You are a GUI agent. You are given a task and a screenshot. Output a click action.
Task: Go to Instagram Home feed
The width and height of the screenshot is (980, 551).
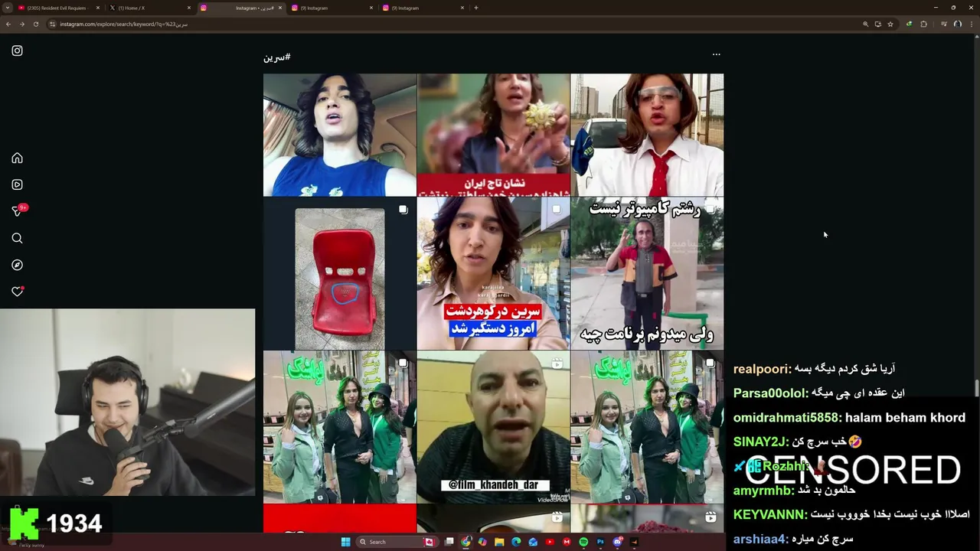pyautogui.click(x=17, y=158)
